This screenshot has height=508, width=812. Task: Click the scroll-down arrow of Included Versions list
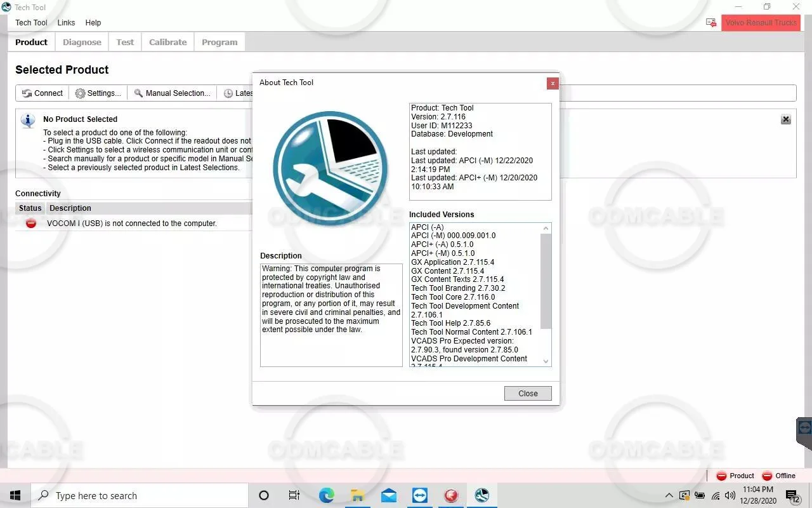546,361
